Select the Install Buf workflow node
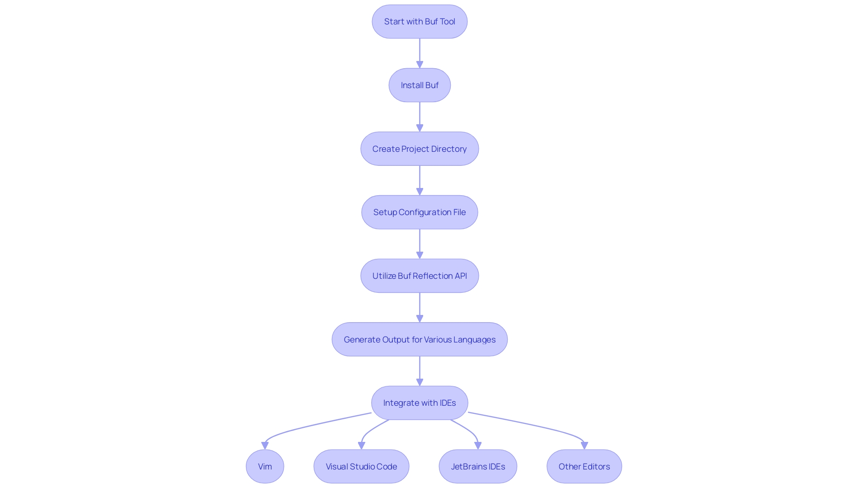This screenshot has width=868, height=488. [420, 85]
